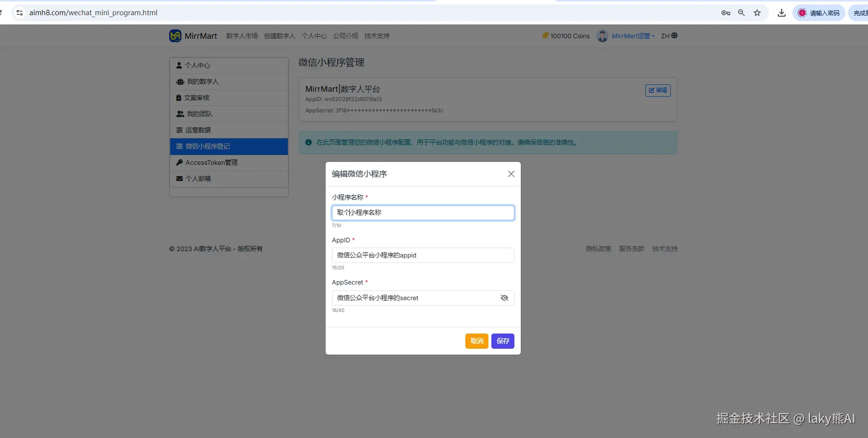Select 微信小程序登记 in the sidebar
Screen dimensions: 868x438
229,146
